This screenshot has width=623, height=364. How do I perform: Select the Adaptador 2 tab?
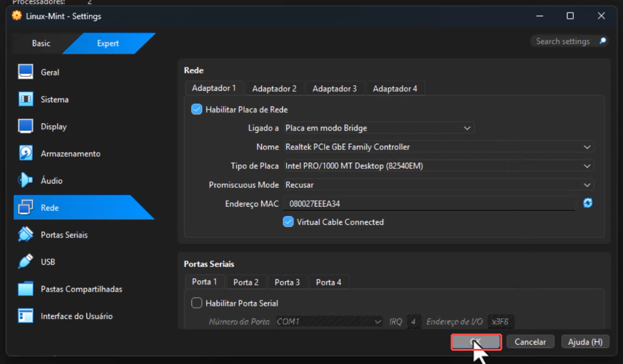[274, 89]
